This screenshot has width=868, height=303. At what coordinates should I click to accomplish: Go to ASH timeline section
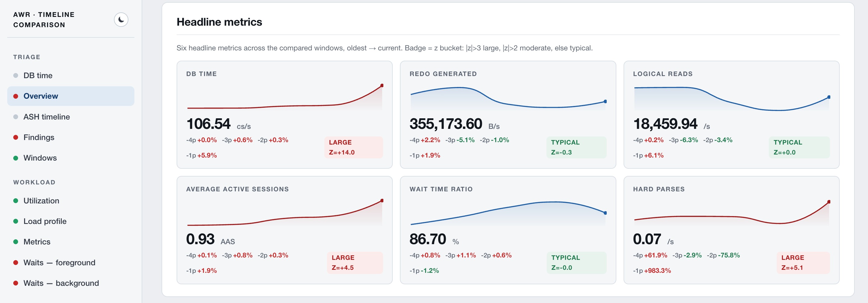pyautogui.click(x=71, y=117)
